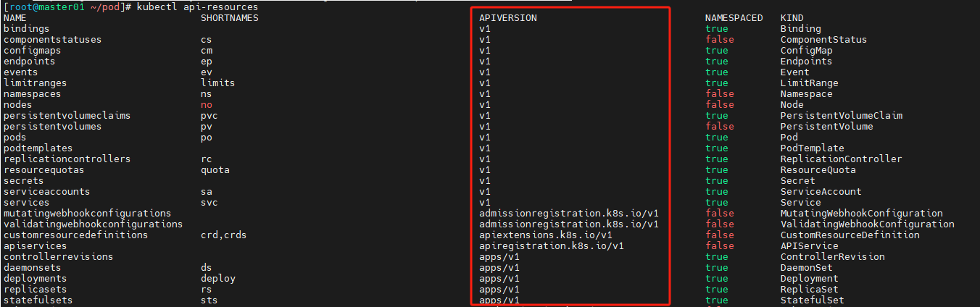Click the NAME column header

point(15,17)
